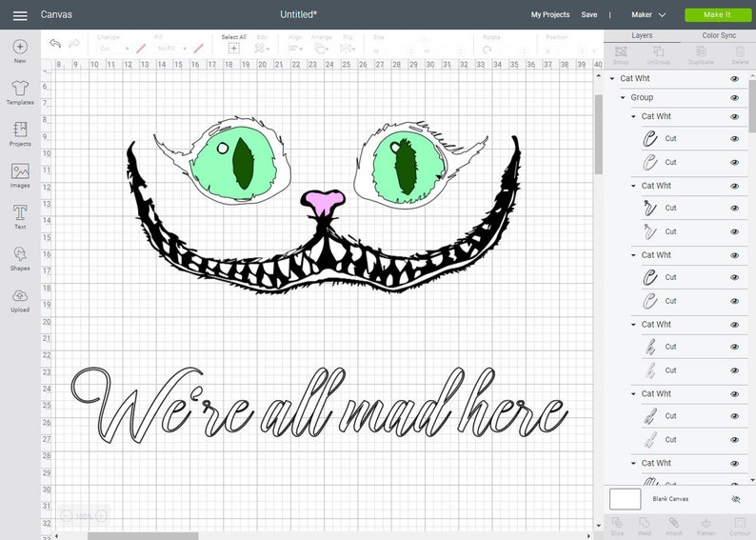Image resolution: width=756 pixels, height=540 pixels.
Task: Click the Slice tool
Action: 617,527
